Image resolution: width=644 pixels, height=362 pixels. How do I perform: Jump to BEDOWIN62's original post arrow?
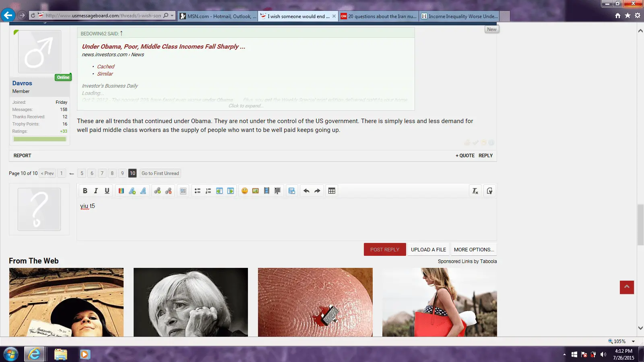click(x=121, y=33)
